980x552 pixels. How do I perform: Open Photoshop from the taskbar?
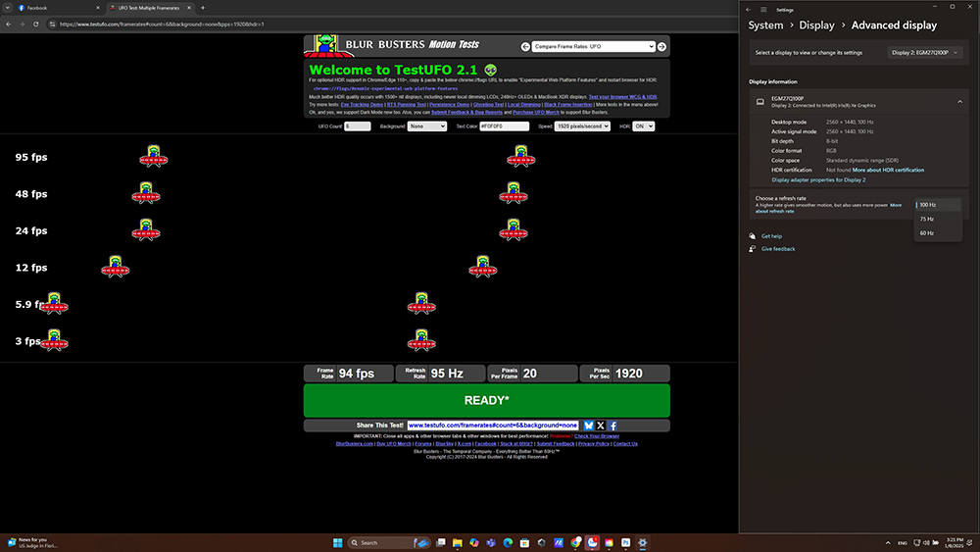[x=625, y=542]
